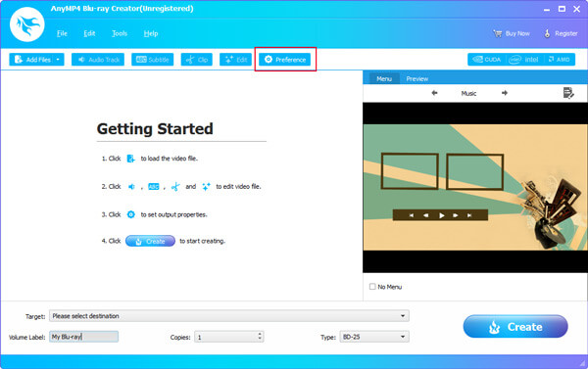588x369 pixels.
Task: Click the large Create button
Action: (515, 327)
